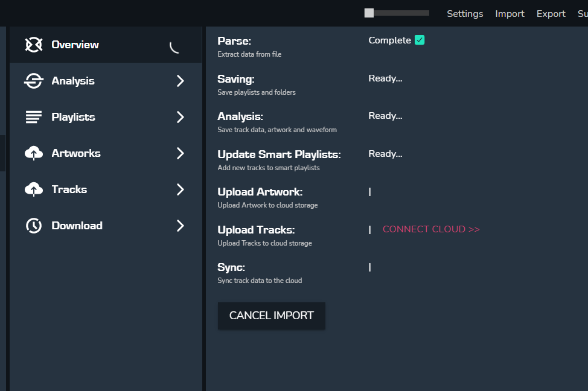
Task: Open the Export menu
Action: click(x=551, y=14)
